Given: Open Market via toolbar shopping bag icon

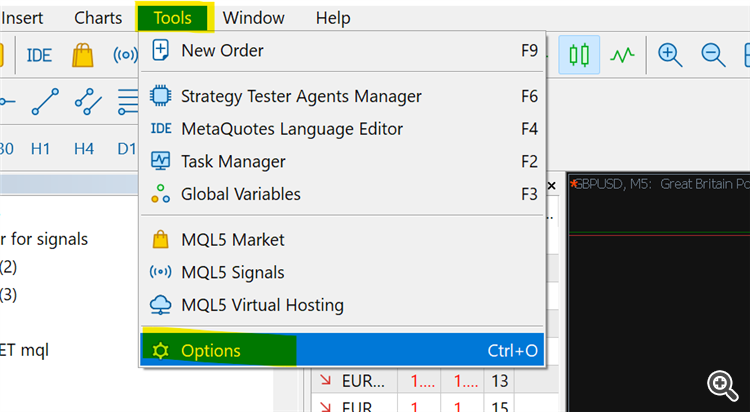Looking at the screenshot, I should coord(83,55).
